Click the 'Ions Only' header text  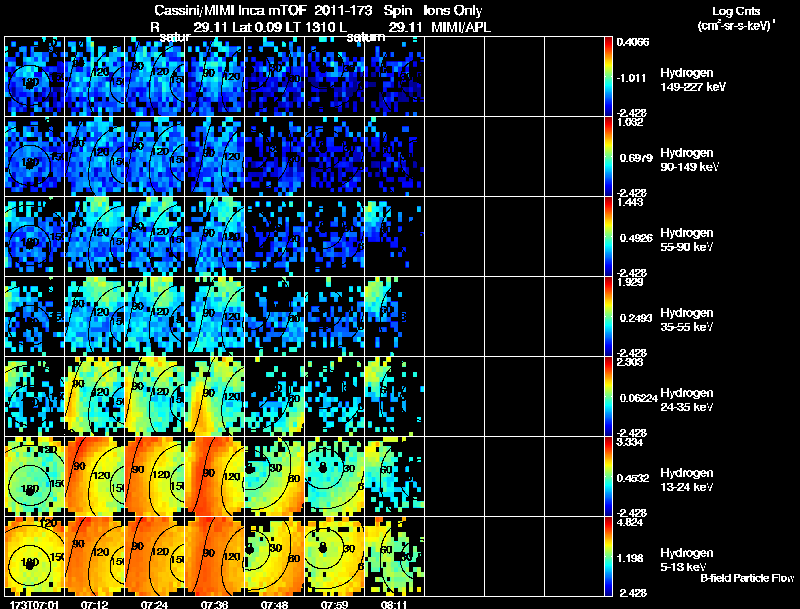453,11
